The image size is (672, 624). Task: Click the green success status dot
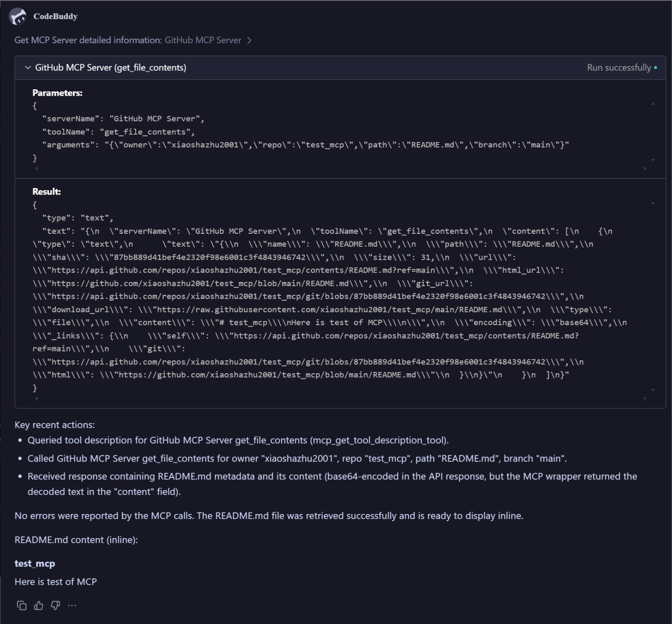655,67
